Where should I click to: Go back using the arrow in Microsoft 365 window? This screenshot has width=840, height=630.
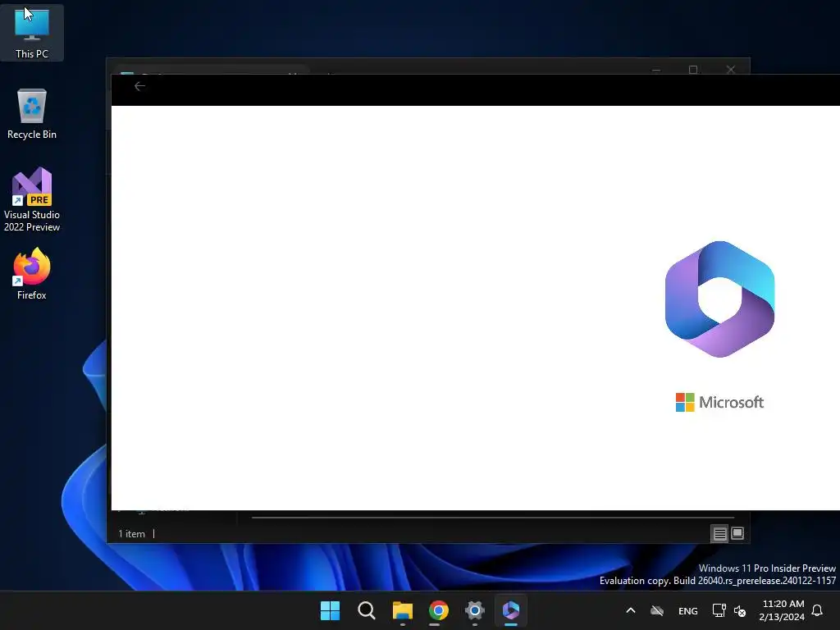(x=139, y=86)
